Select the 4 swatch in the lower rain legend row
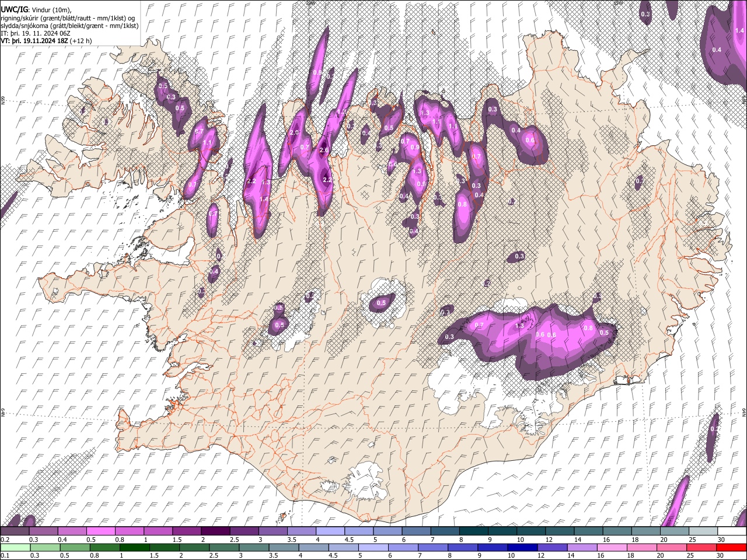Image resolution: width=747 pixels, height=560 pixels. coord(313,547)
